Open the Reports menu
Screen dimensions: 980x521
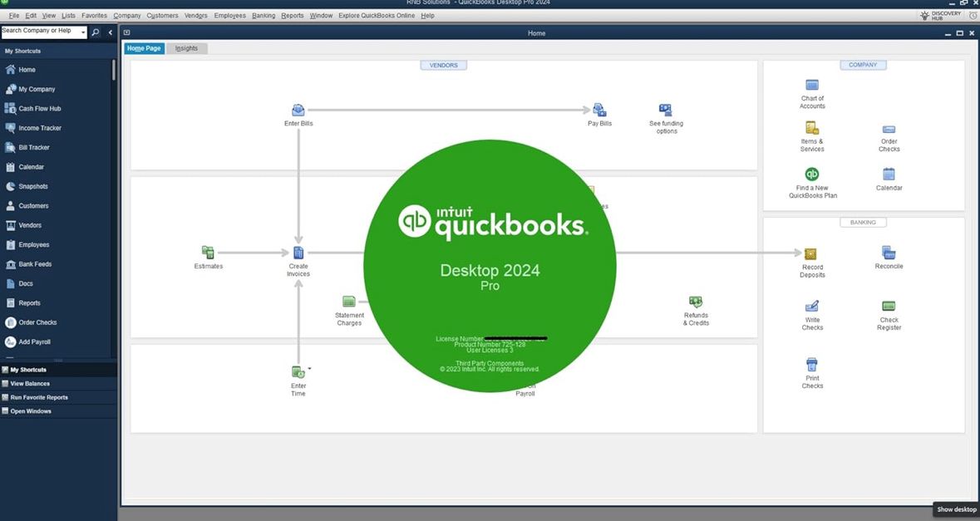click(292, 16)
